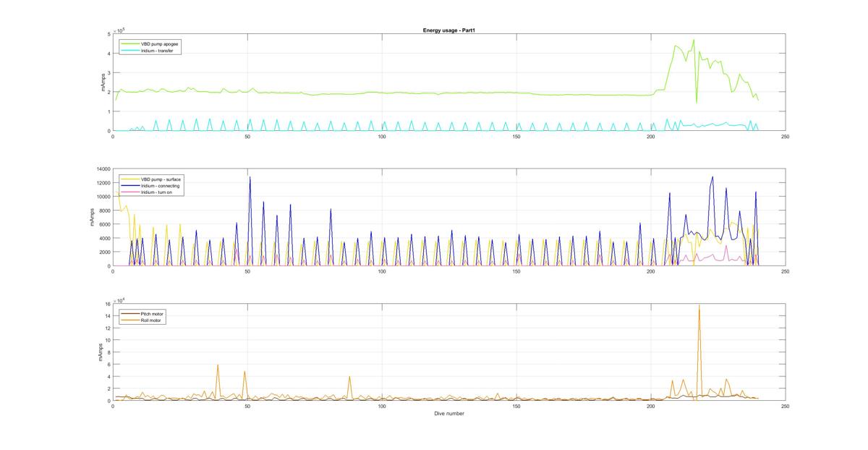The image size is (868, 450).
Task: Click the '200' x-axis tick of the bottom plot
Action: pyautogui.click(x=650, y=406)
